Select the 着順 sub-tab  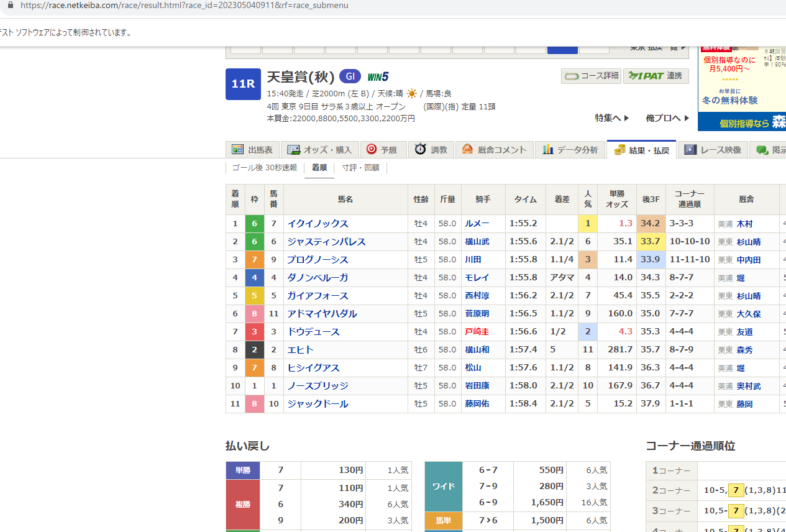pyautogui.click(x=319, y=168)
